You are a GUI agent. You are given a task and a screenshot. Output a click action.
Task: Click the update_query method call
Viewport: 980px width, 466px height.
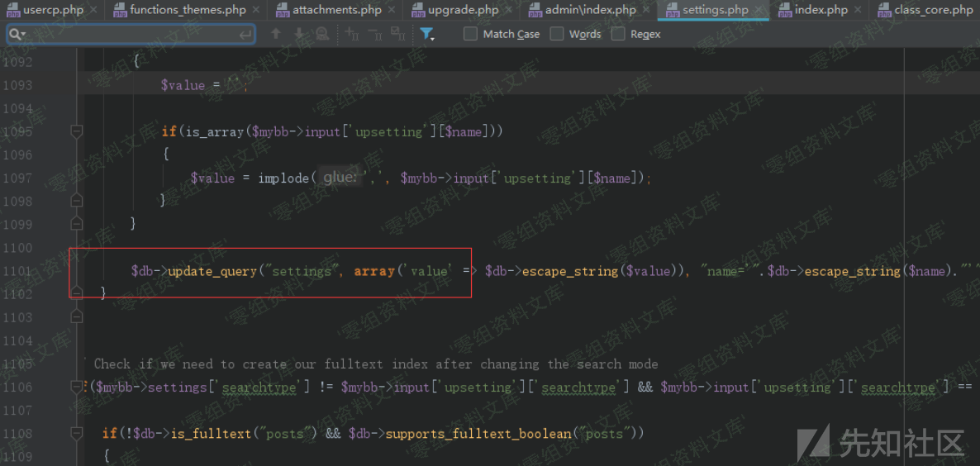point(212,271)
